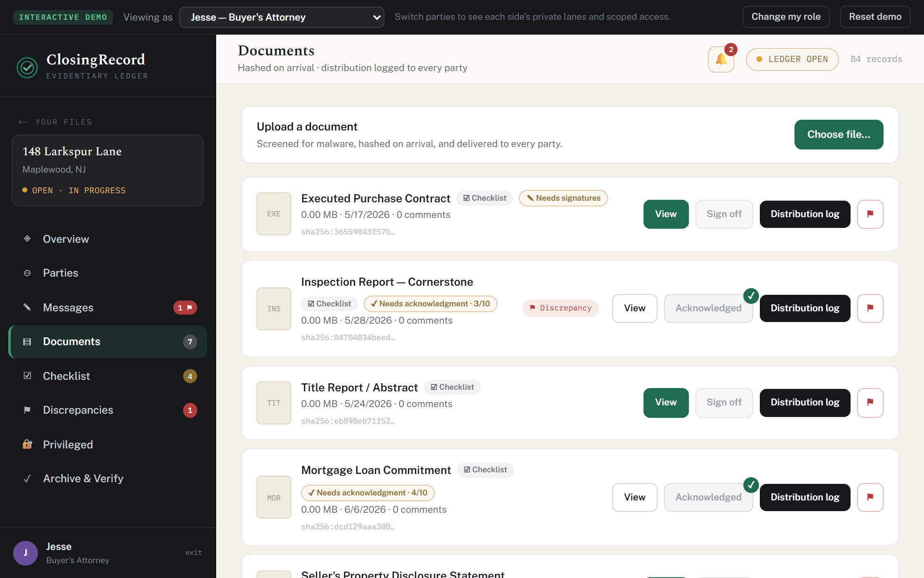Image resolution: width=924 pixels, height=578 pixels.
Task: Click the EXE file type thumbnail
Action: (x=274, y=214)
